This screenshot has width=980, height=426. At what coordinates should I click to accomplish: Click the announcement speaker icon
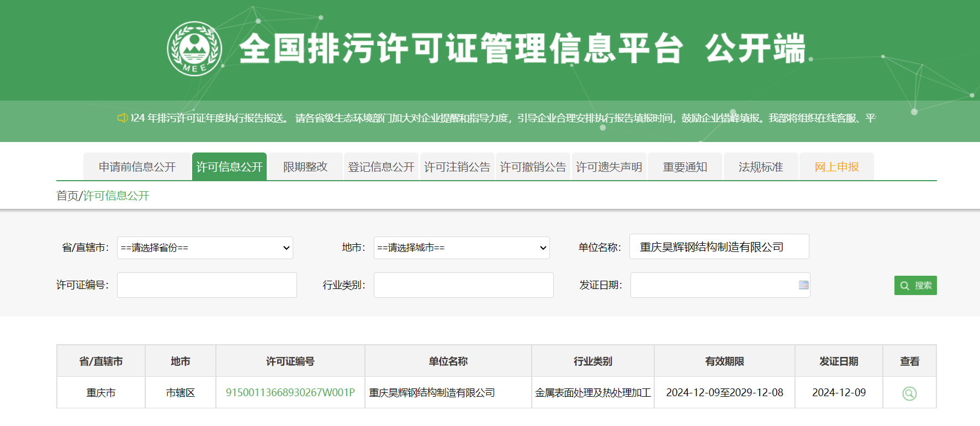pos(122,118)
